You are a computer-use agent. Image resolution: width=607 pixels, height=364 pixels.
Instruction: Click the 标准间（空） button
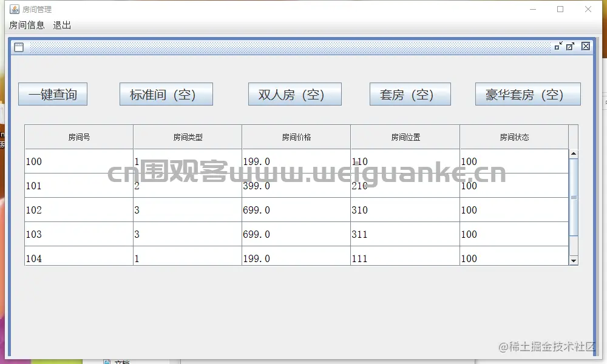(166, 94)
